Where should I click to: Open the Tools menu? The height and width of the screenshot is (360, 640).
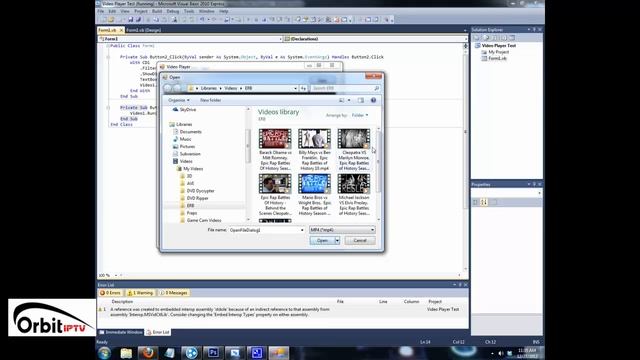(189, 11)
